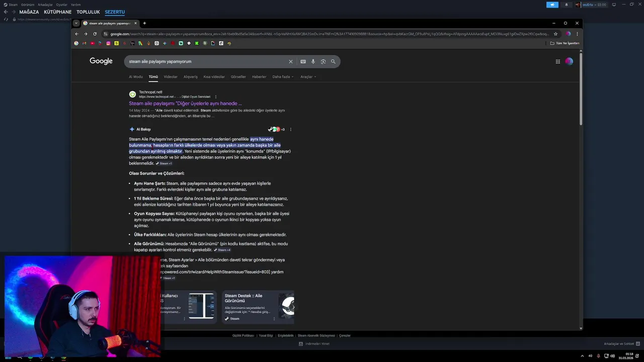
Task: Open a new Chrome tab
Action: 144,23
